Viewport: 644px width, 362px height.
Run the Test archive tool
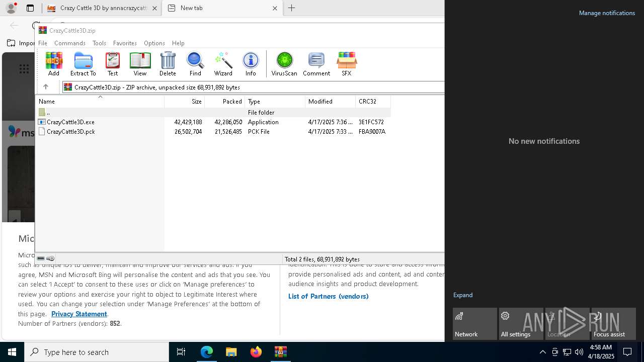[x=113, y=64]
